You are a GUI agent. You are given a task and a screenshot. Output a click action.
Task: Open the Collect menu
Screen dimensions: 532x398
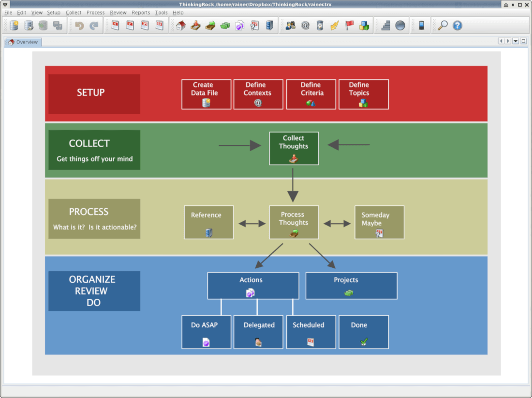point(74,13)
